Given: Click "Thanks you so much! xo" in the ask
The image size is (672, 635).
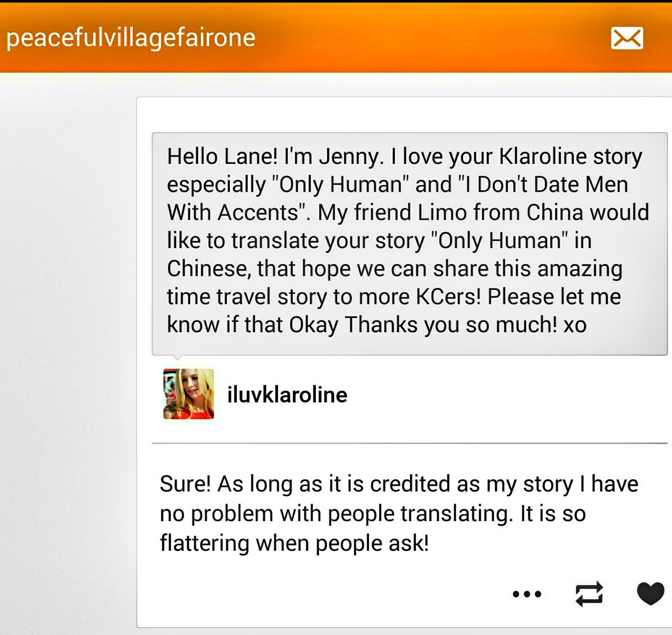Looking at the screenshot, I should [x=466, y=325].
